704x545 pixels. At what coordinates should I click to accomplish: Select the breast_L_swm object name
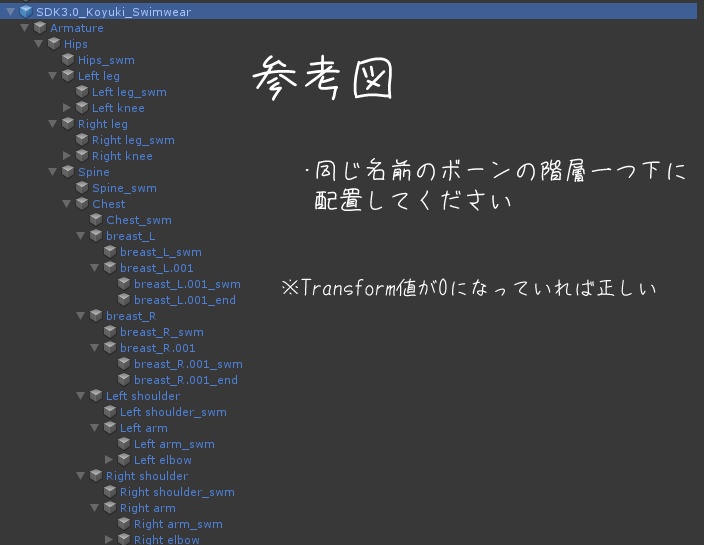[x=161, y=252]
